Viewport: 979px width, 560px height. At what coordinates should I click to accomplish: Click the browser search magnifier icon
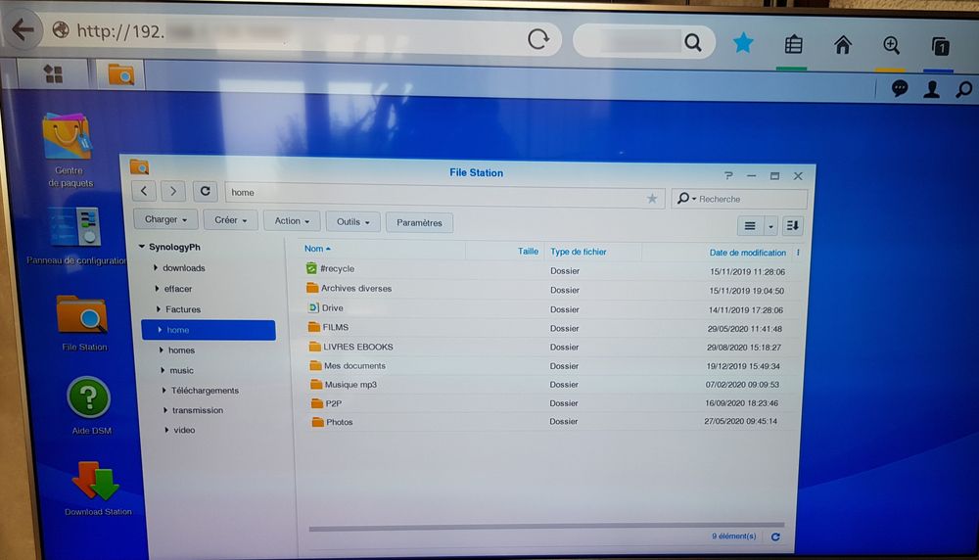tap(692, 42)
